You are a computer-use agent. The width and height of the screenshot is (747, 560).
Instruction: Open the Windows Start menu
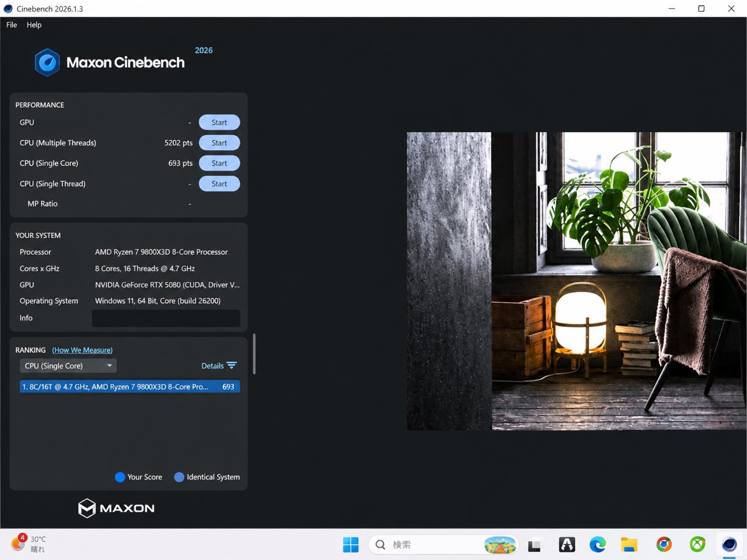[x=351, y=545]
